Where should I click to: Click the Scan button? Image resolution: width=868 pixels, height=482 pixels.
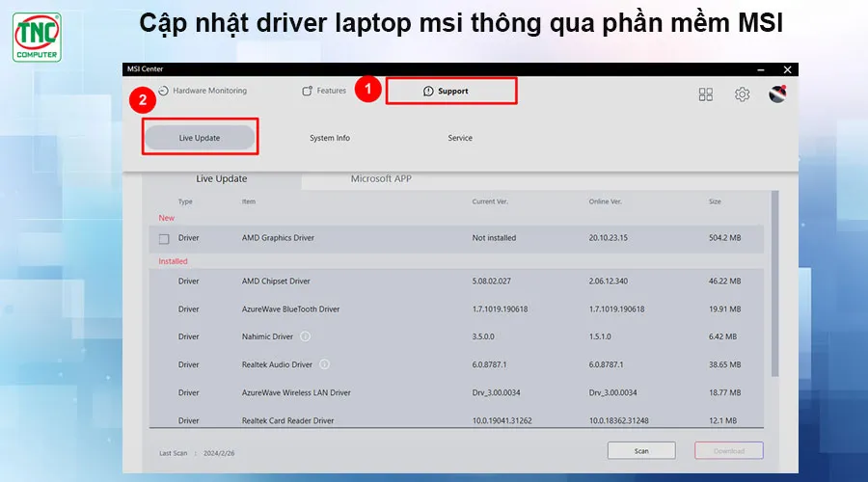point(641,450)
